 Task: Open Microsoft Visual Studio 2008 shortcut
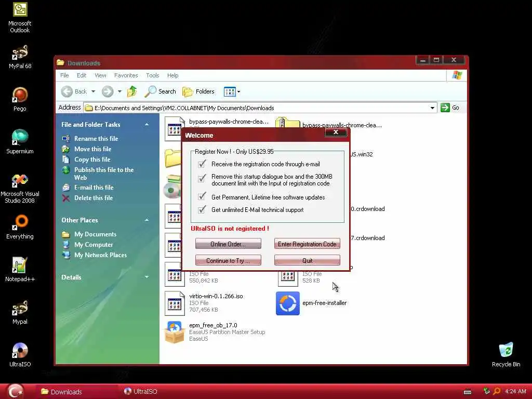[x=20, y=188]
